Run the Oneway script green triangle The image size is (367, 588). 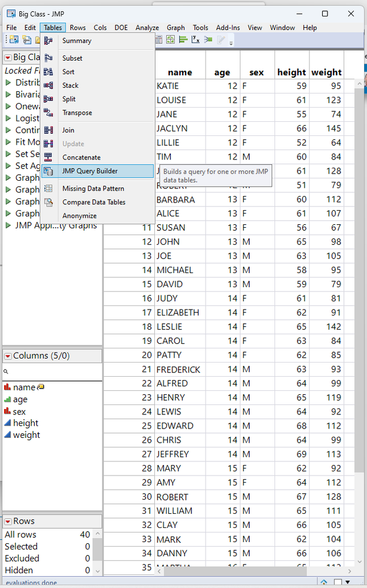pos(8,107)
